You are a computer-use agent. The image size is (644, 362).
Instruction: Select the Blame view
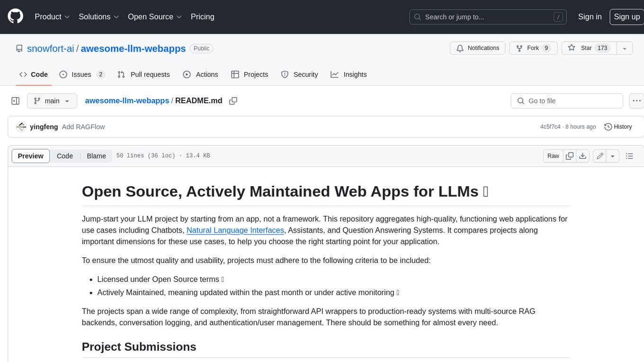coord(96,156)
